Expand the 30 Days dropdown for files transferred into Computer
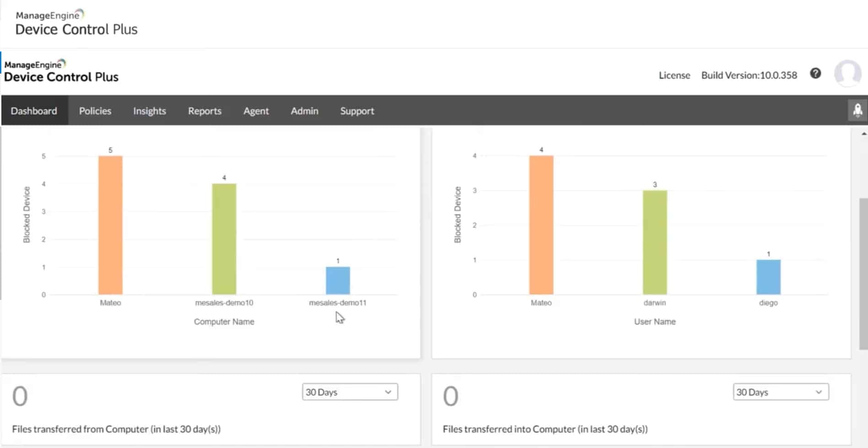The image size is (868, 448). pos(781,392)
